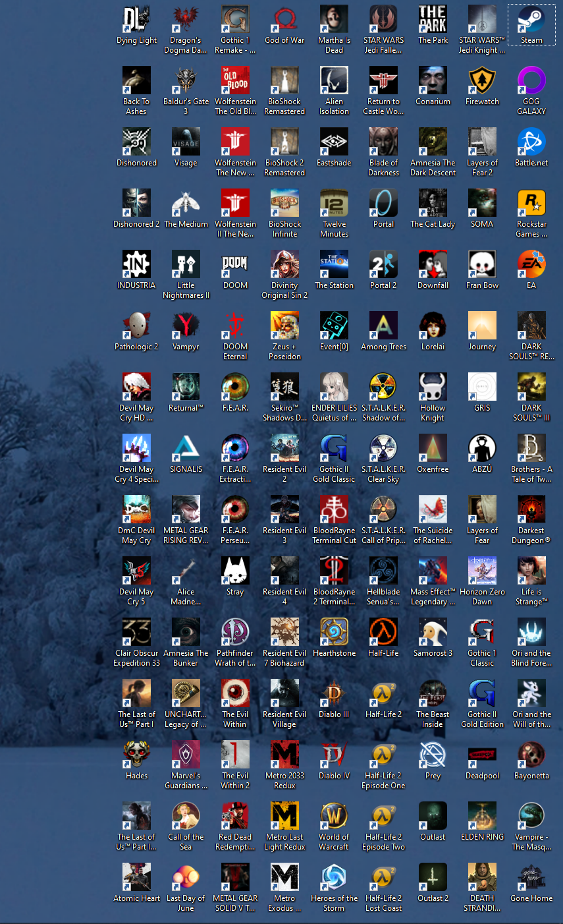The width and height of the screenshot is (563, 924).
Task: Click the Prey game icon
Action: click(x=433, y=755)
